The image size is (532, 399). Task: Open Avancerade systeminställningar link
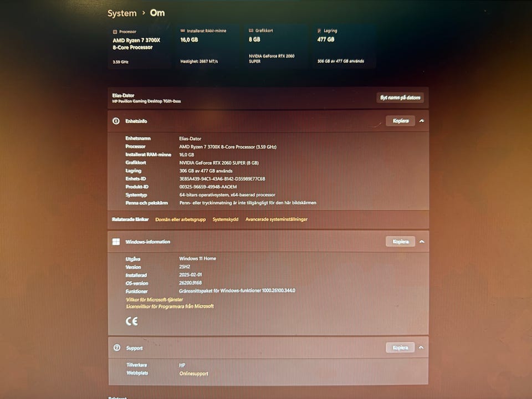pyautogui.click(x=277, y=219)
